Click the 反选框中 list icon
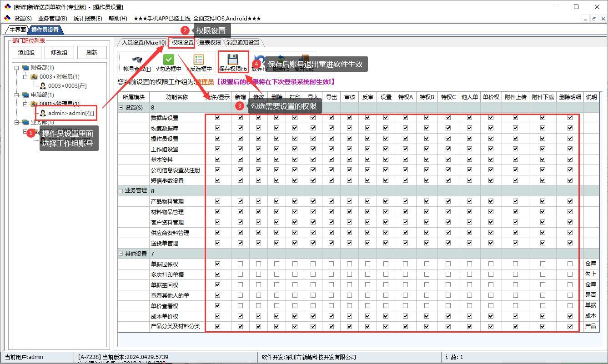Viewport: 608px width, 364px height. pos(199,60)
